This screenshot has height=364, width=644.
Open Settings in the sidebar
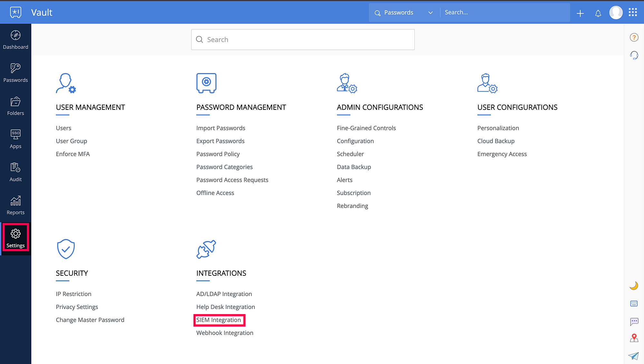tap(15, 238)
